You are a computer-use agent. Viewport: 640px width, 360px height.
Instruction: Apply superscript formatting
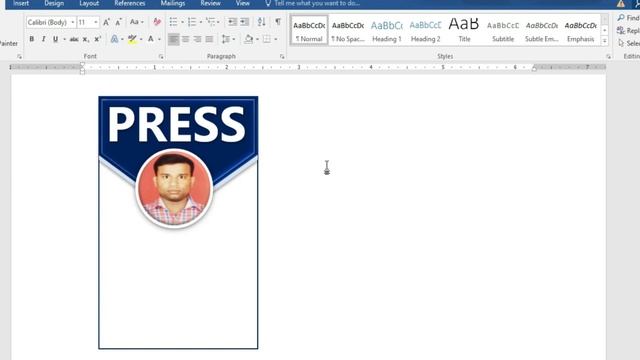[98, 39]
